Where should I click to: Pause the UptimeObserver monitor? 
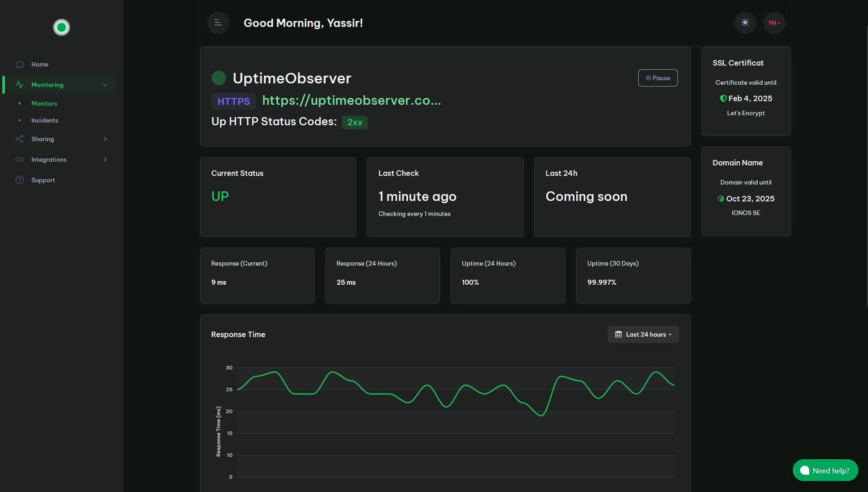pos(658,77)
